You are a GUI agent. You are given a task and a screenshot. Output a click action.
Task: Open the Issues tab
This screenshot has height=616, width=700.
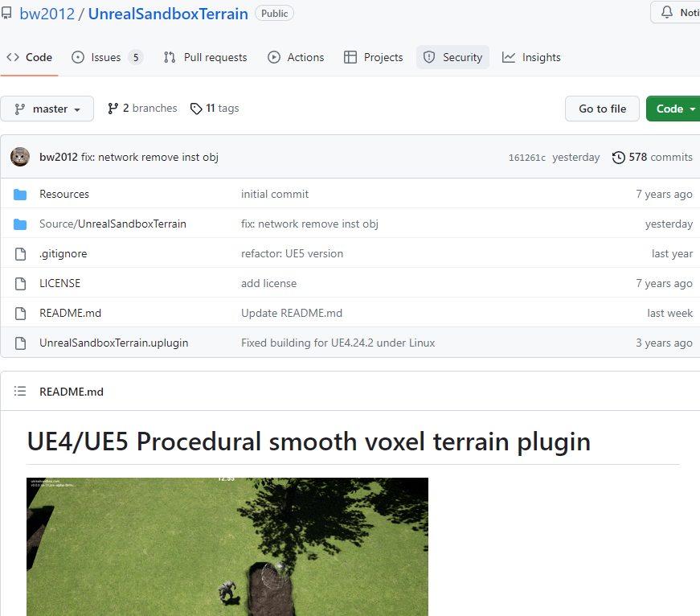(107, 57)
